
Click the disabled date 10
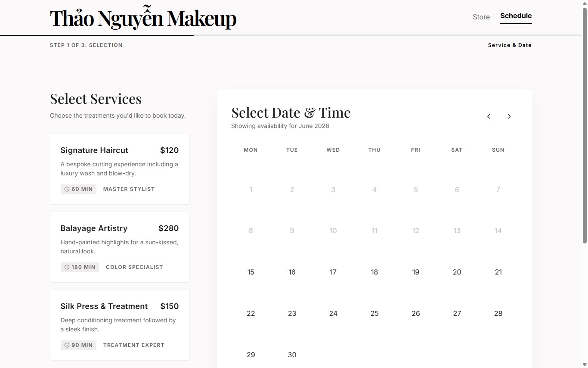tap(333, 231)
